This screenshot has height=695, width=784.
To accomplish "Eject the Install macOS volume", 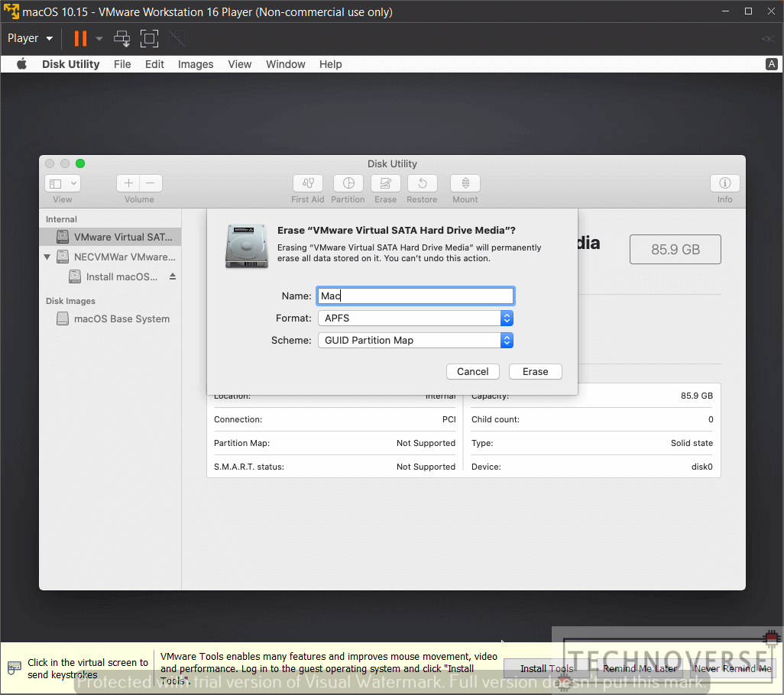I will 173,276.
